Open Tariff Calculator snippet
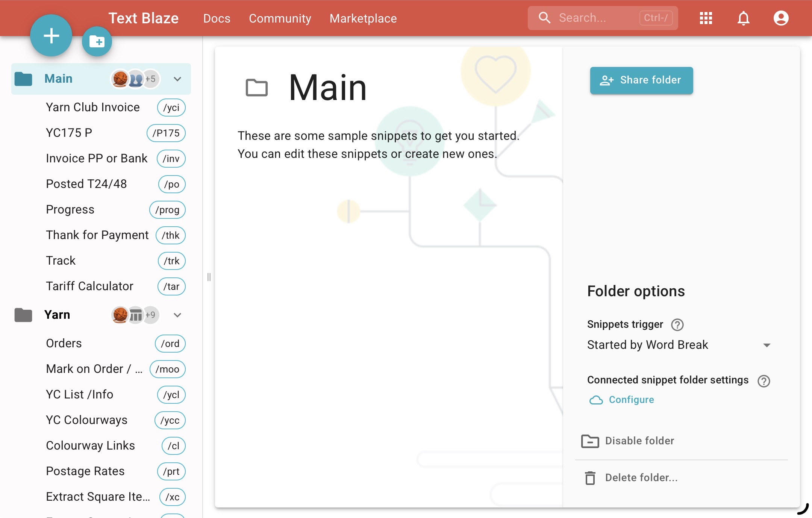The height and width of the screenshot is (518, 812). point(89,286)
